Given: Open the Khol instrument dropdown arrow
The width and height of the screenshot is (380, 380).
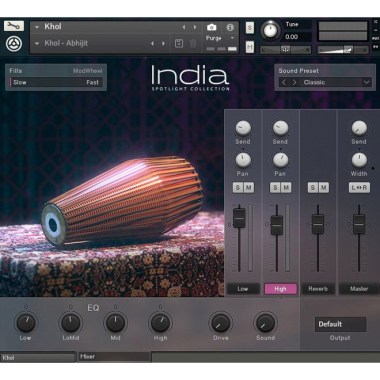Looking at the screenshot, I should click(37, 27).
